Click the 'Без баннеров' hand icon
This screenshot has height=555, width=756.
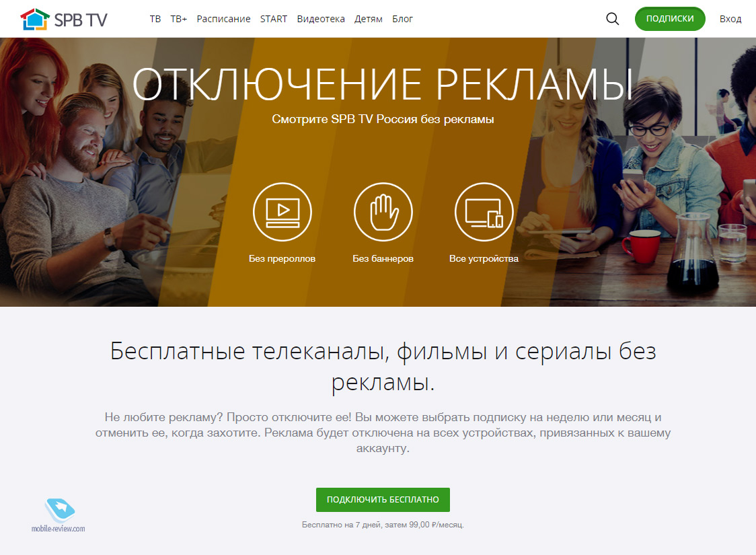383,212
